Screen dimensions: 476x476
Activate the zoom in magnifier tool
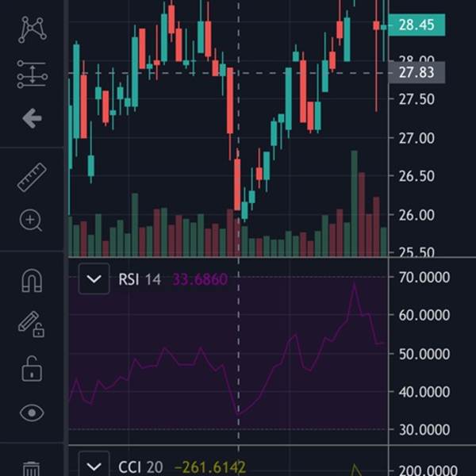(x=31, y=221)
